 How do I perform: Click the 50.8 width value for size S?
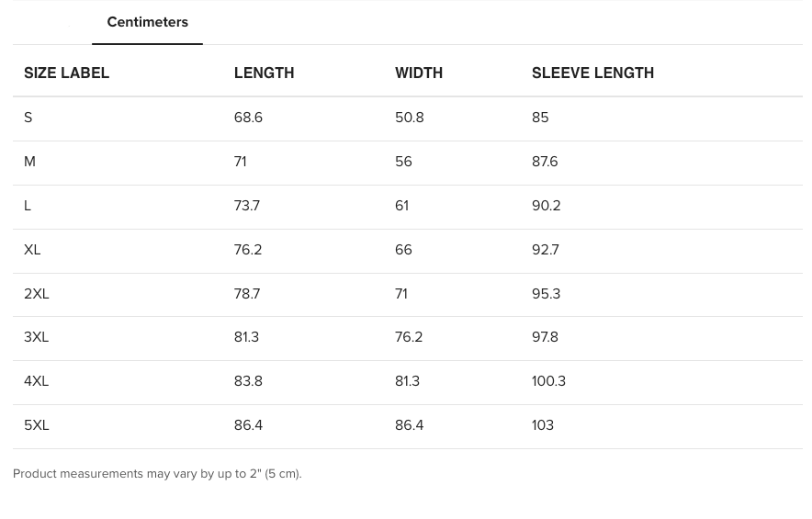click(x=409, y=118)
